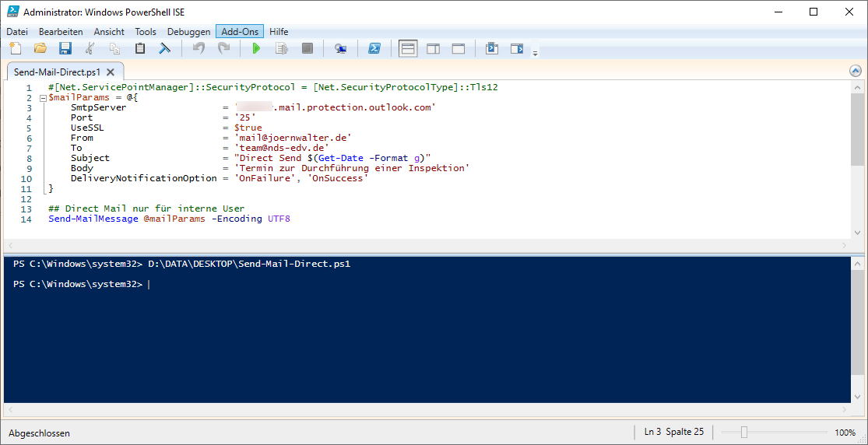Screen dimensions: 868x445
Task: Maximize the script pane layout
Action: click(x=459, y=49)
